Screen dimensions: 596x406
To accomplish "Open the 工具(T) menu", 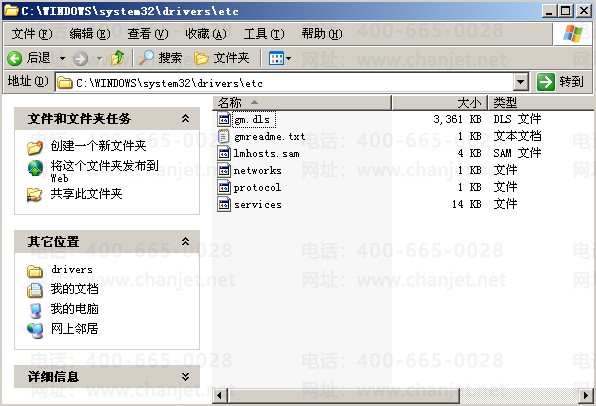I will [264, 34].
